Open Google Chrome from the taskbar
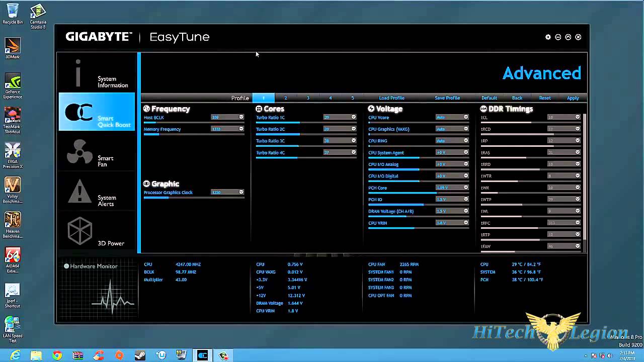The height and width of the screenshot is (362, 644). (x=57, y=355)
